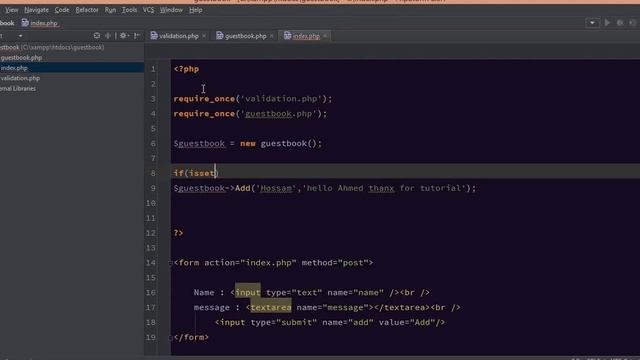The image size is (640, 360).
Task: Click the Hide Project panel icon
Action: pos(137,36)
